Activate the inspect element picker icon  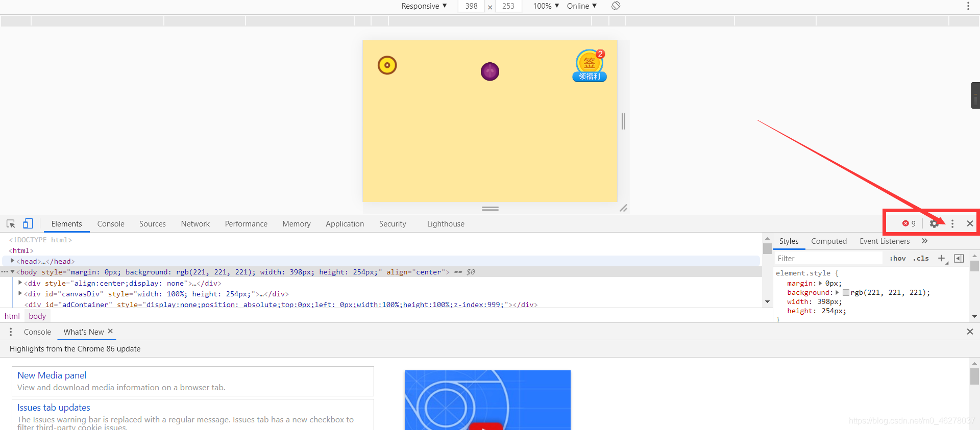11,223
